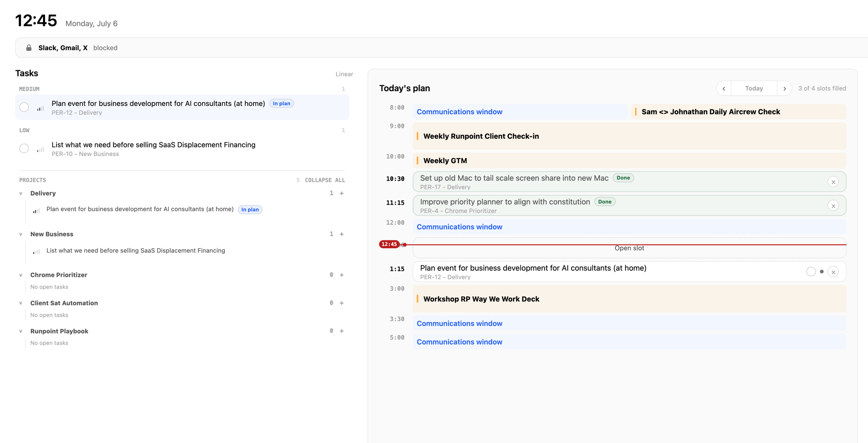Add a task to Chrome Prioritizer project
The image size is (868, 443).
point(342,275)
